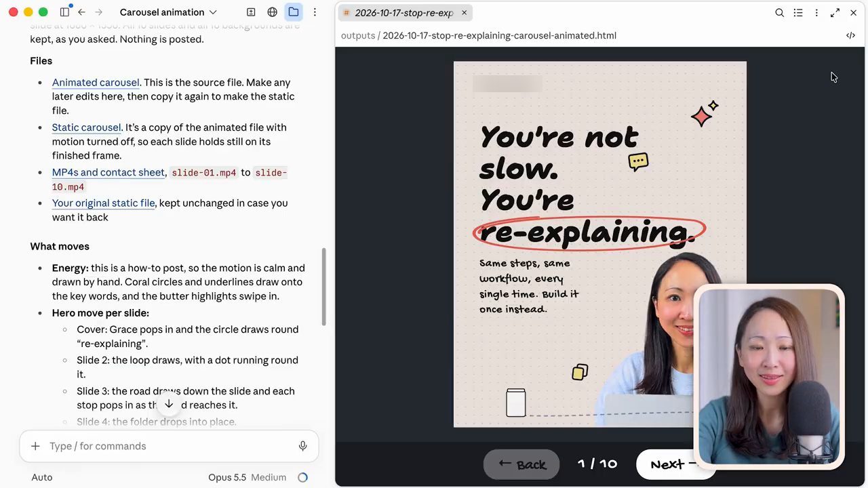Click the carousel cover slide preview
The height and width of the screenshot is (488, 868).
click(600, 244)
